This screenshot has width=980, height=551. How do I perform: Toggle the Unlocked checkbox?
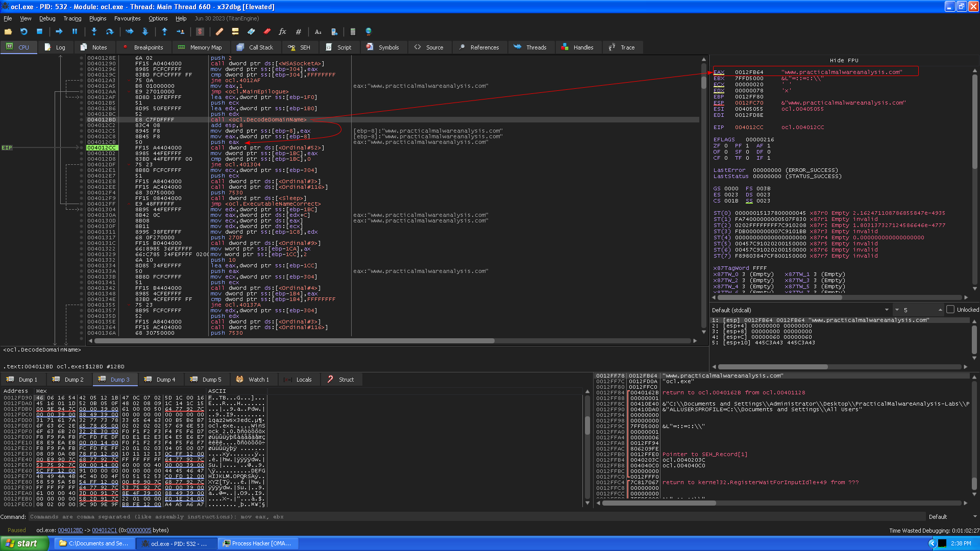coord(950,310)
